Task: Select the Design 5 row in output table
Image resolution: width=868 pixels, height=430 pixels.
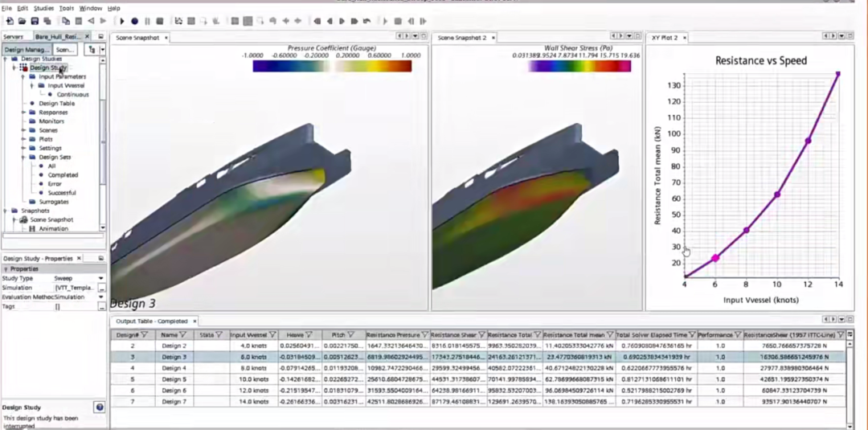Action: (478, 379)
